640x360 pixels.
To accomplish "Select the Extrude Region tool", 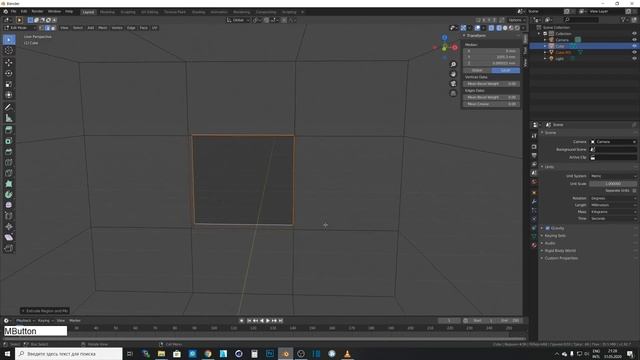I will 9,130.
